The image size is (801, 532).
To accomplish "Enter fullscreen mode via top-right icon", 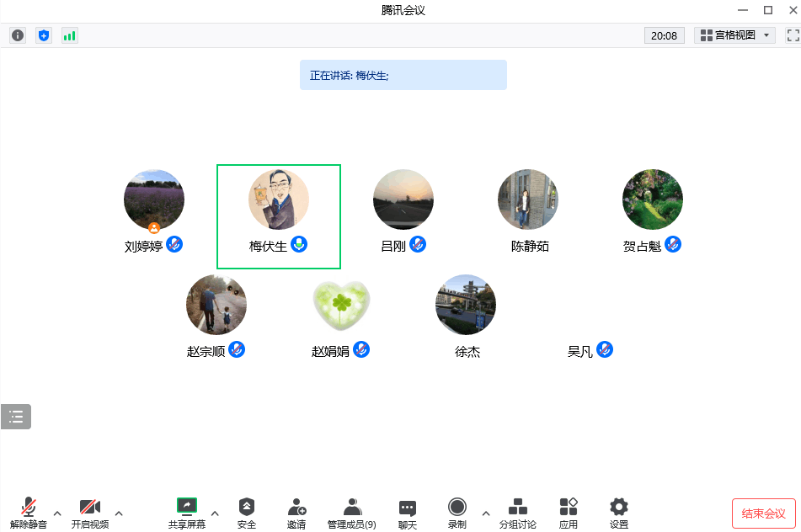I will [x=792, y=35].
